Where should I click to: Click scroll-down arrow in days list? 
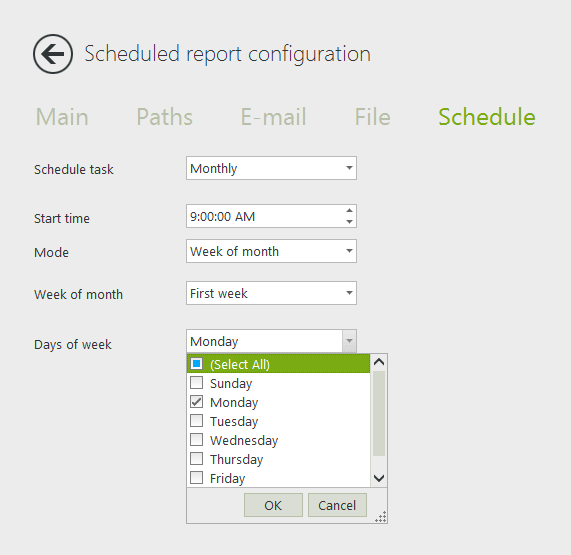(379, 478)
